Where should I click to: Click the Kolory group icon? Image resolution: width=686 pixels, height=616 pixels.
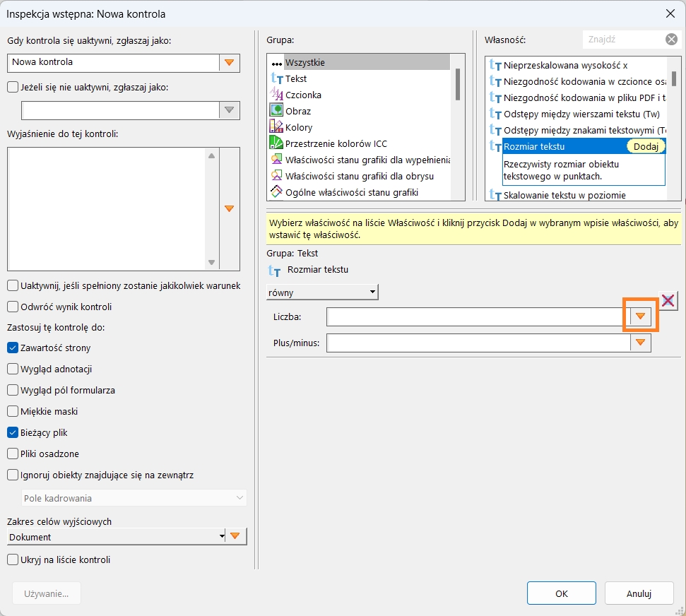tap(276, 127)
